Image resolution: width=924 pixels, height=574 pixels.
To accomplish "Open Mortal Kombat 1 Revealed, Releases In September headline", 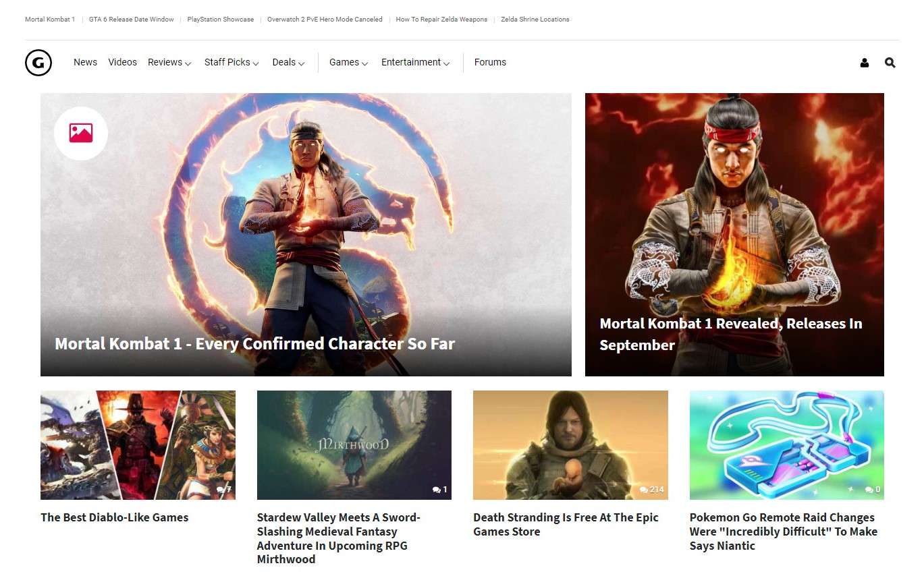I will 731,335.
